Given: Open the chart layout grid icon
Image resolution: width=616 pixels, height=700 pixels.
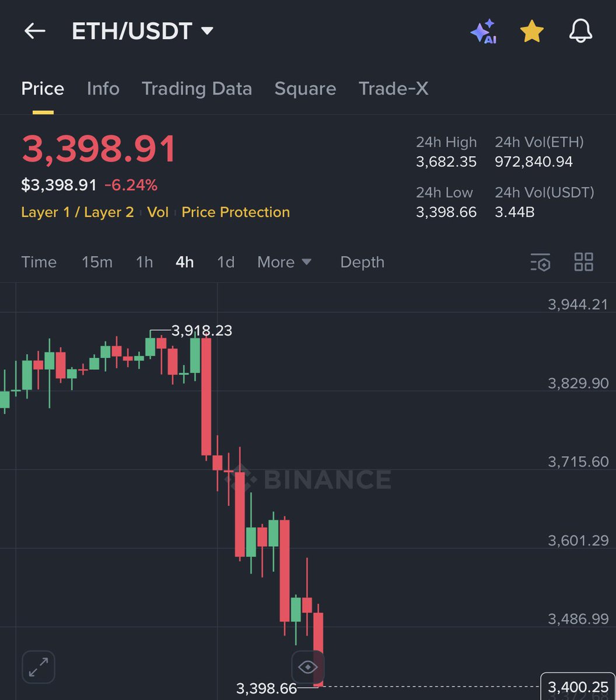Looking at the screenshot, I should pyautogui.click(x=583, y=263).
